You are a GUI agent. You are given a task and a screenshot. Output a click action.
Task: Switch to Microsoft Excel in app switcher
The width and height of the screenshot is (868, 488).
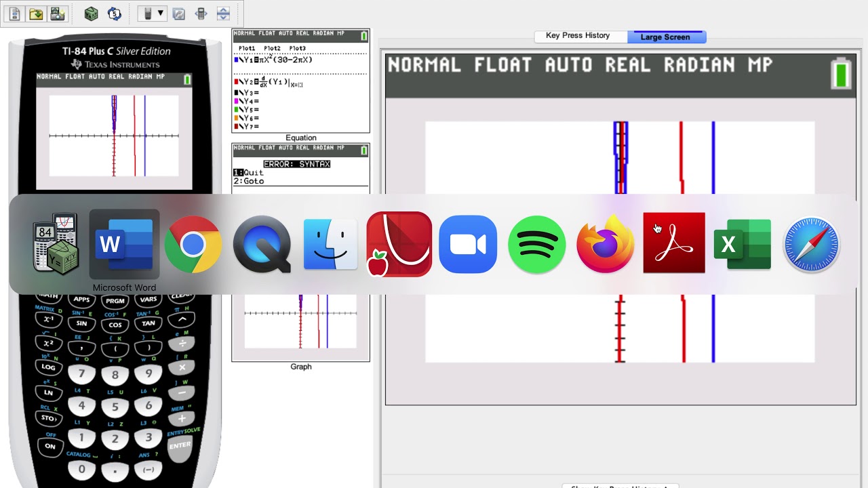pyautogui.click(x=743, y=245)
